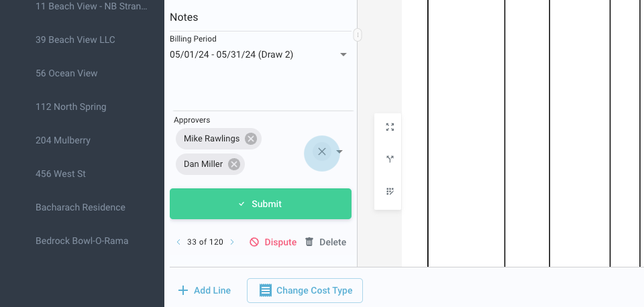Dispute this invoice
The height and width of the screenshot is (307, 644).
click(273, 242)
